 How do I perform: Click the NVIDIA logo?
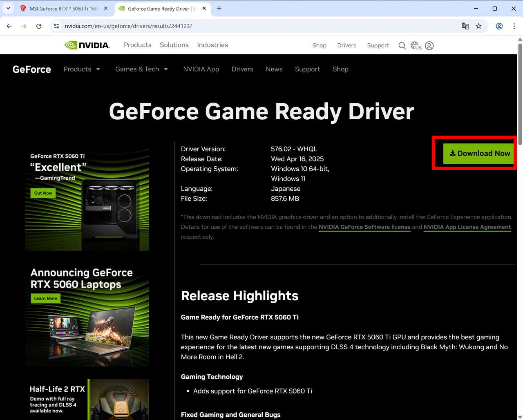(x=87, y=45)
